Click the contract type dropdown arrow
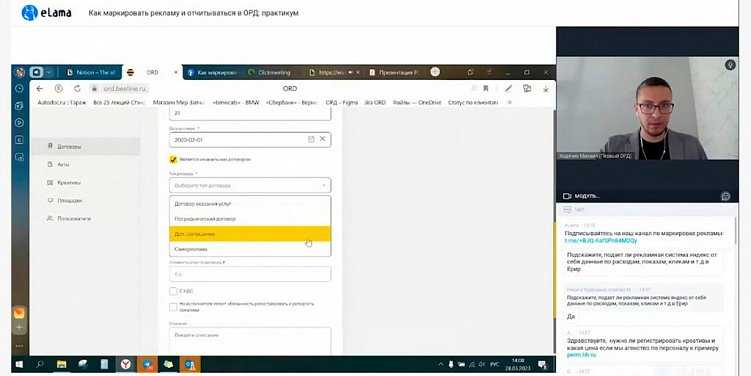This screenshot has width=751, height=376. coord(324,185)
